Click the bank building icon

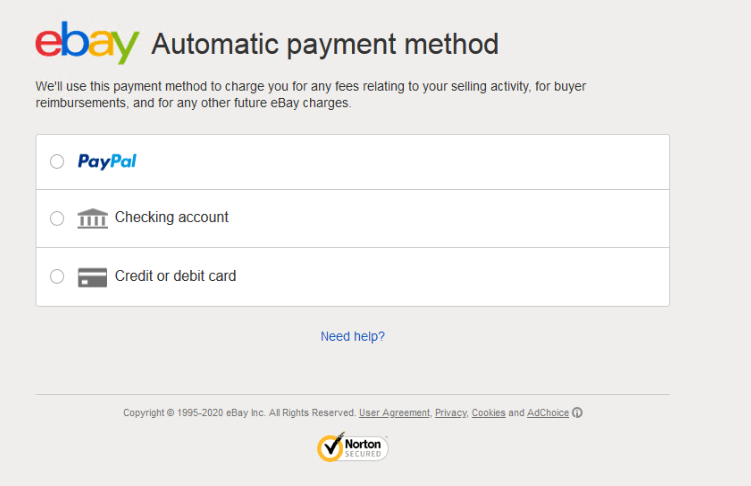92,218
